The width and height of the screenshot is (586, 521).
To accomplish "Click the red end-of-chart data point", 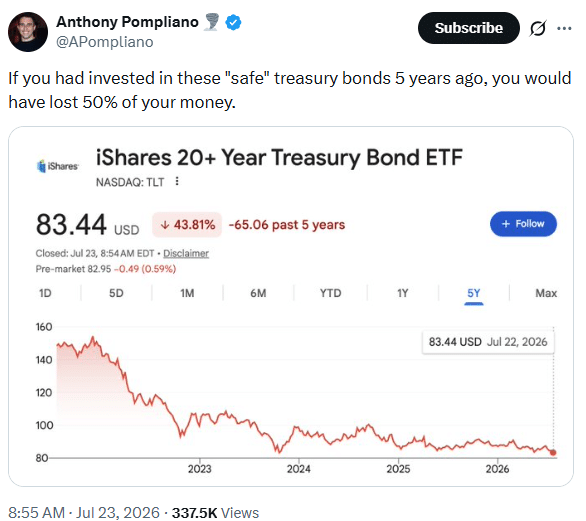I will click(x=553, y=453).
